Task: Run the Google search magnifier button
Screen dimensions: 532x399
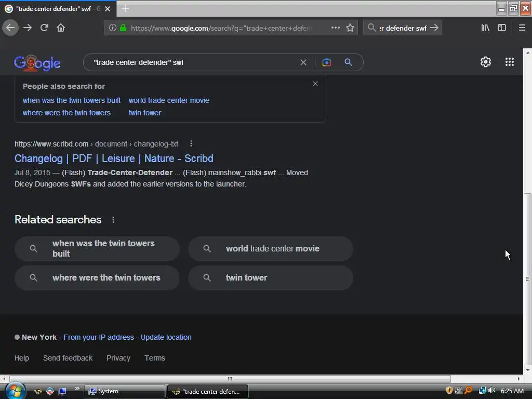Action: 348,62
